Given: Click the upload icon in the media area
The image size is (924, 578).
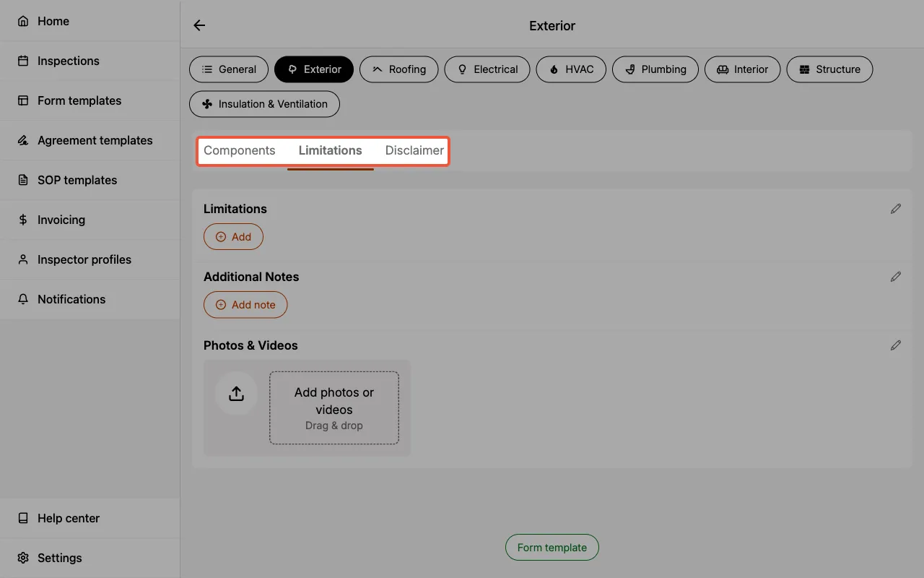Looking at the screenshot, I should click(236, 393).
